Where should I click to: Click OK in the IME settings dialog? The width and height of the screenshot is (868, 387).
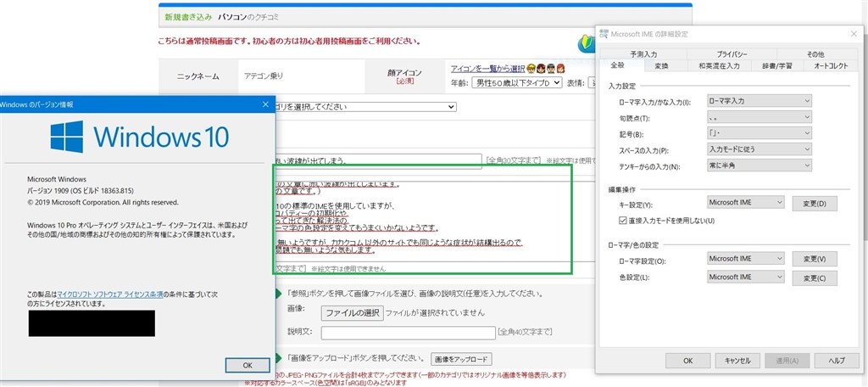pyautogui.click(x=687, y=361)
